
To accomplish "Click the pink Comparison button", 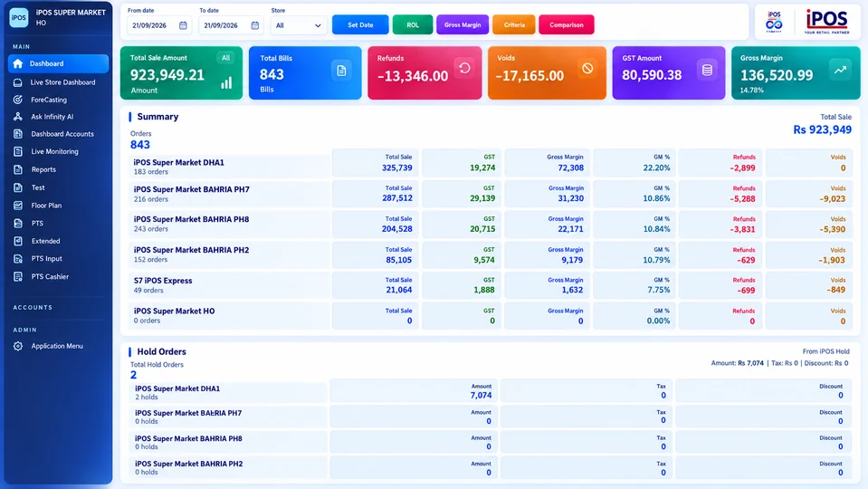I will coord(567,25).
